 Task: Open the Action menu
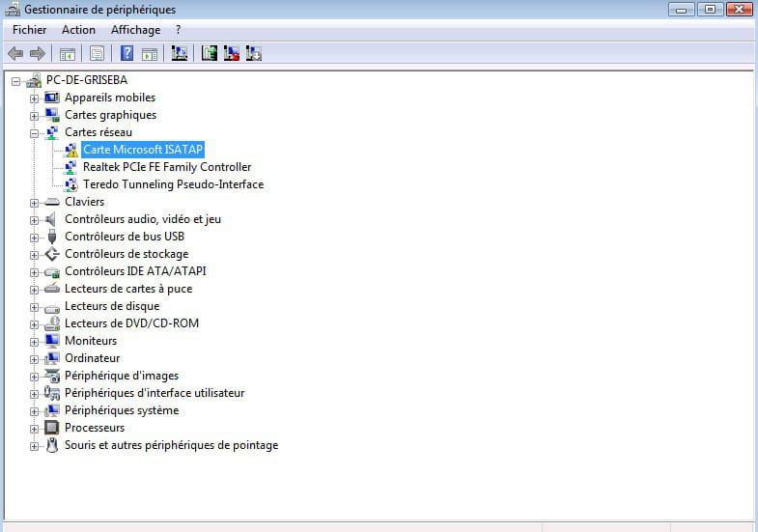(78, 30)
